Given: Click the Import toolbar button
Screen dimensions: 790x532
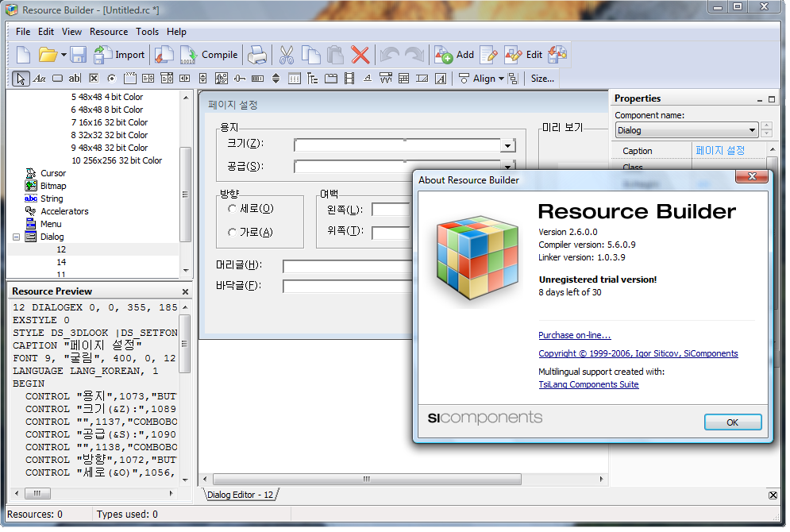Looking at the screenshot, I should tap(119, 55).
